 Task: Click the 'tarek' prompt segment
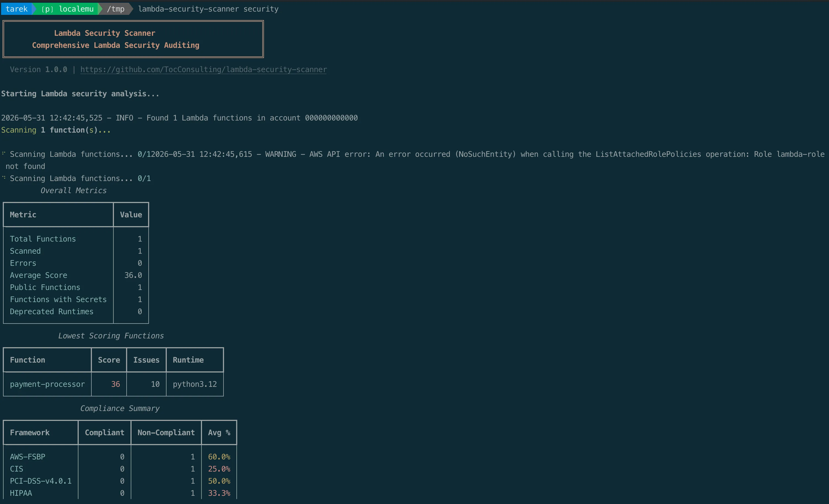17,9
